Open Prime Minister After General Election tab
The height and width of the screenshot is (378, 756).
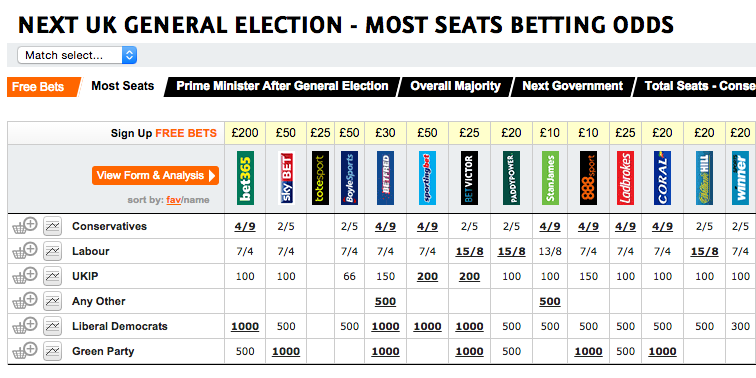pyautogui.click(x=283, y=86)
